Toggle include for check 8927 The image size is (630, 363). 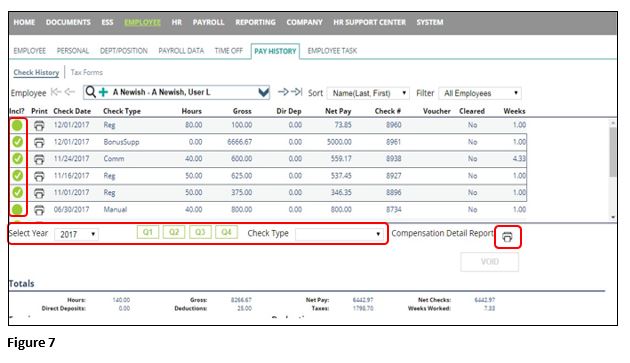tap(17, 175)
